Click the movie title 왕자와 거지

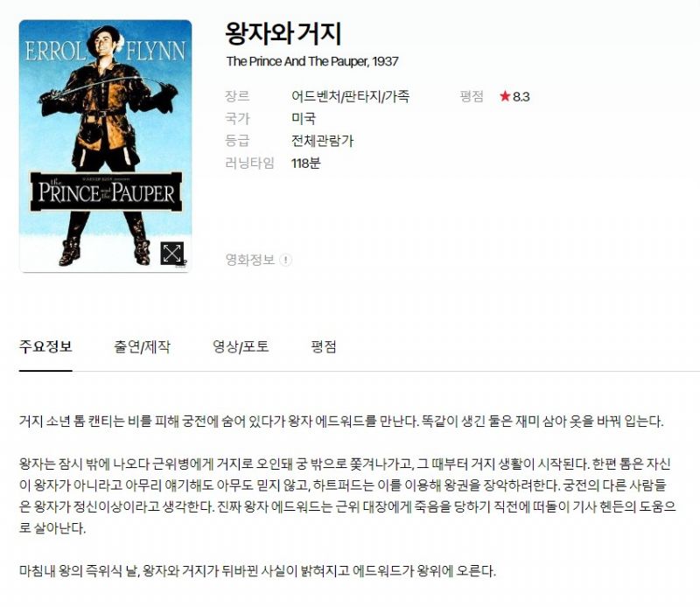[x=283, y=34]
